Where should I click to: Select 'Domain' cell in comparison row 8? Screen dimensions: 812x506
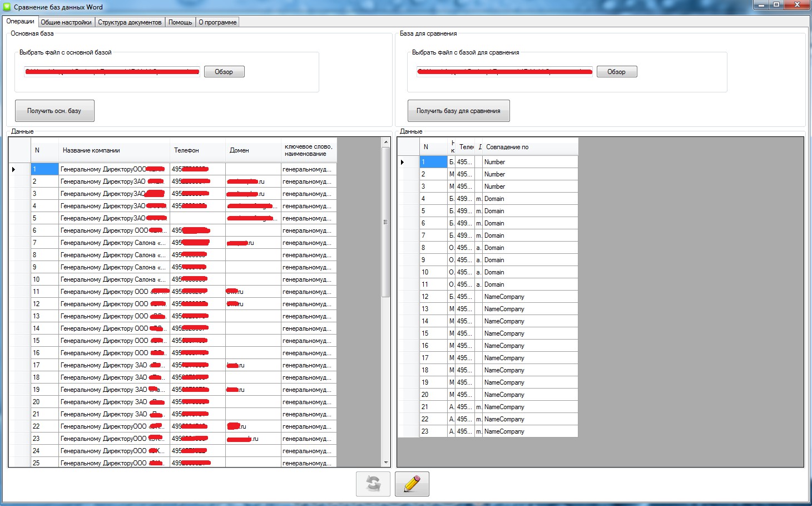click(x=530, y=248)
